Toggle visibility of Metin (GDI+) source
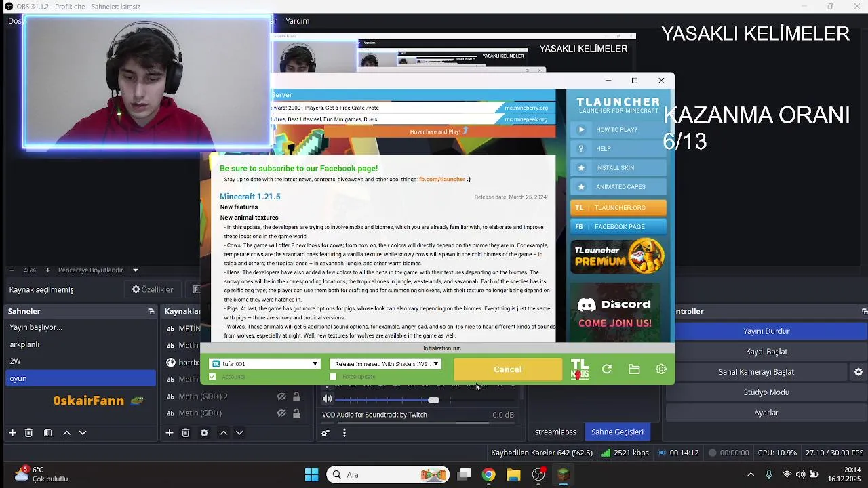 pyautogui.click(x=281, y=413)
